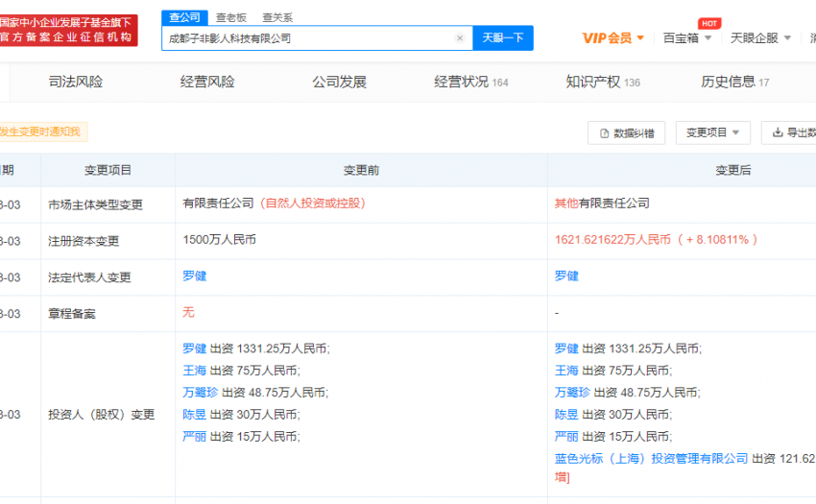Click the 变更项目 column header

pos(108,170)
